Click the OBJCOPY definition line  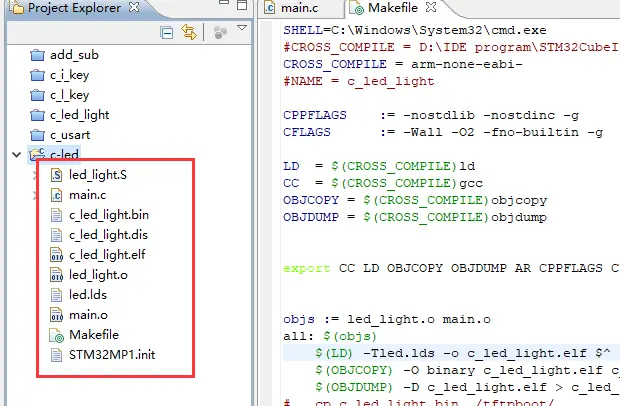pyautogui.click(x=415, y=200)
